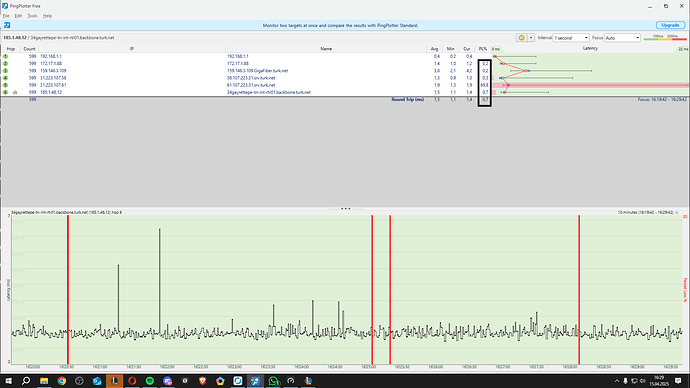Click the Round Trip (ms) summary label
The height and width of the screenshot is (388, 690).
(407, 99)
